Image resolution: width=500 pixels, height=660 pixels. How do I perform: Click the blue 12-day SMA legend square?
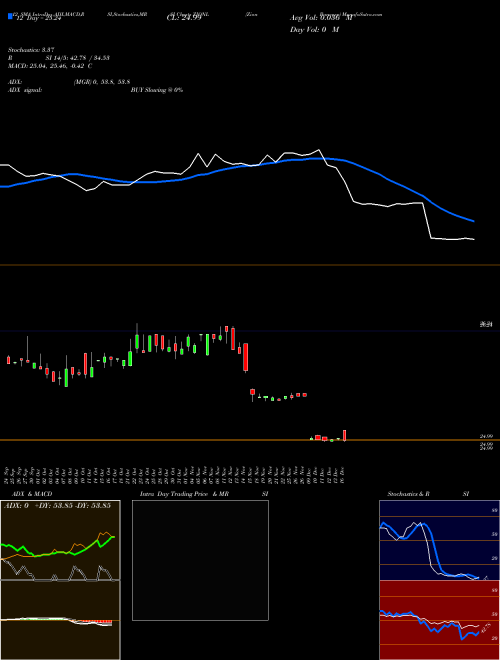coord(10,16)
